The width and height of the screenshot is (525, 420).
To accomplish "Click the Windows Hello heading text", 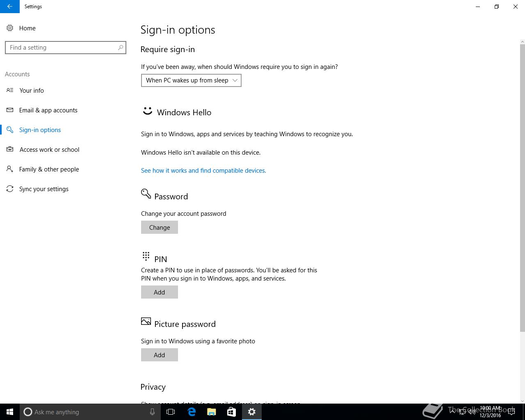I will click(x=184, y=112).
